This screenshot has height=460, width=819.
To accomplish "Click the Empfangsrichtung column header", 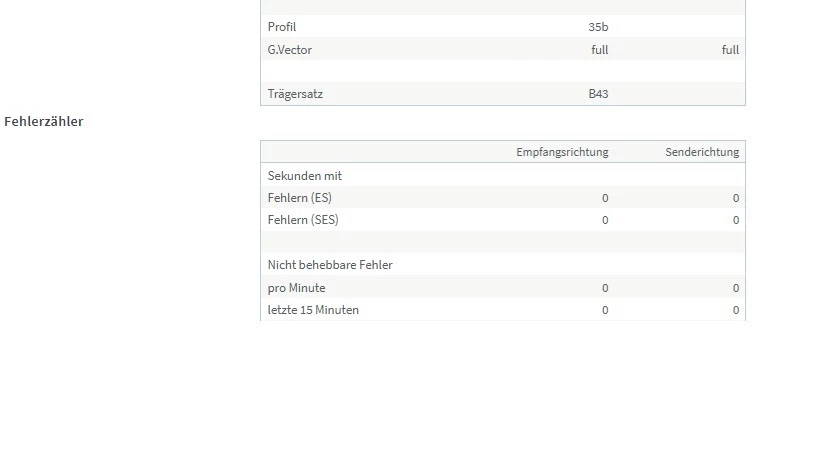I will (x=562, y=152).
